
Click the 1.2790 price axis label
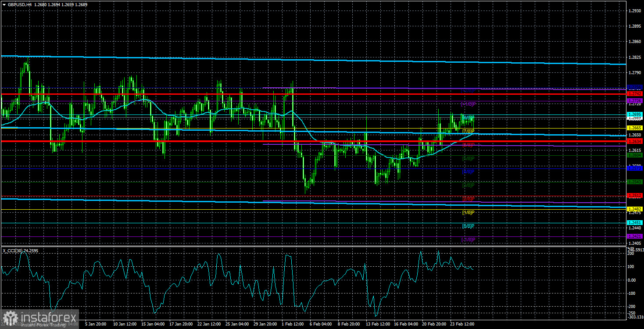coord(634,73)
